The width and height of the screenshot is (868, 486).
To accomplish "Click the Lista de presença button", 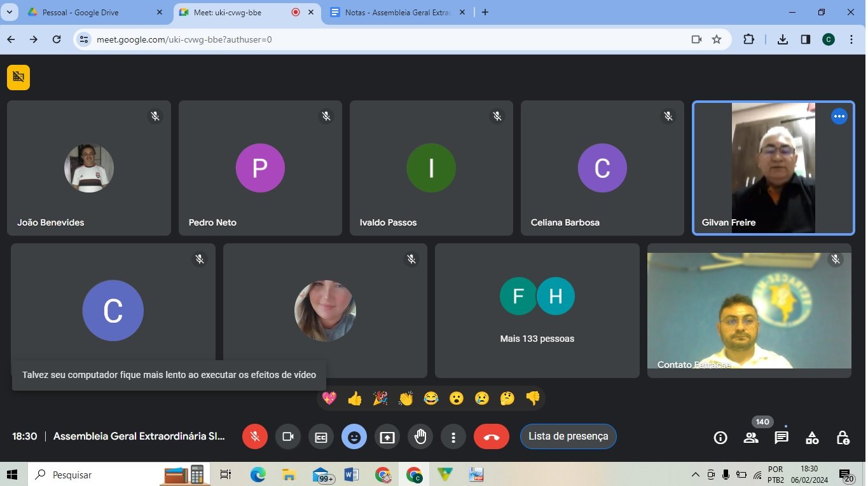I will coord(568,436).
